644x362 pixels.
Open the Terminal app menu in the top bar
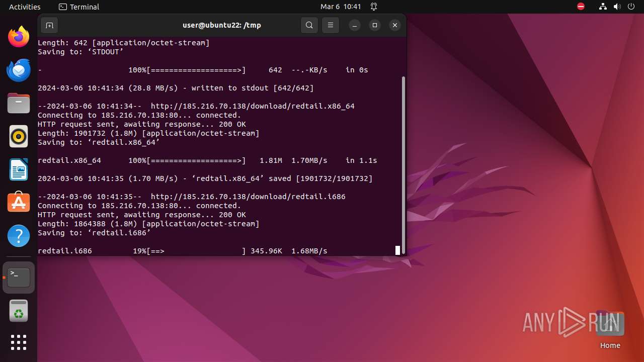[79, 7]
